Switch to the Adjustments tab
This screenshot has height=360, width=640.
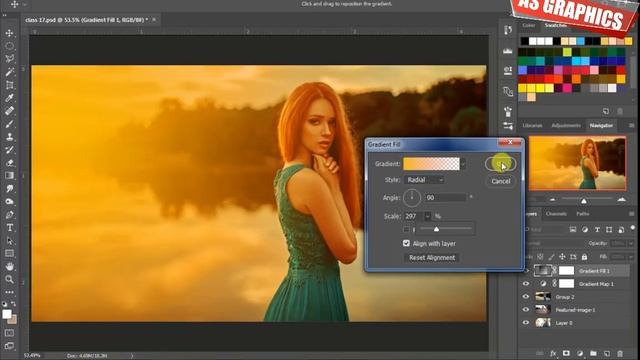(x=566, y=125)
